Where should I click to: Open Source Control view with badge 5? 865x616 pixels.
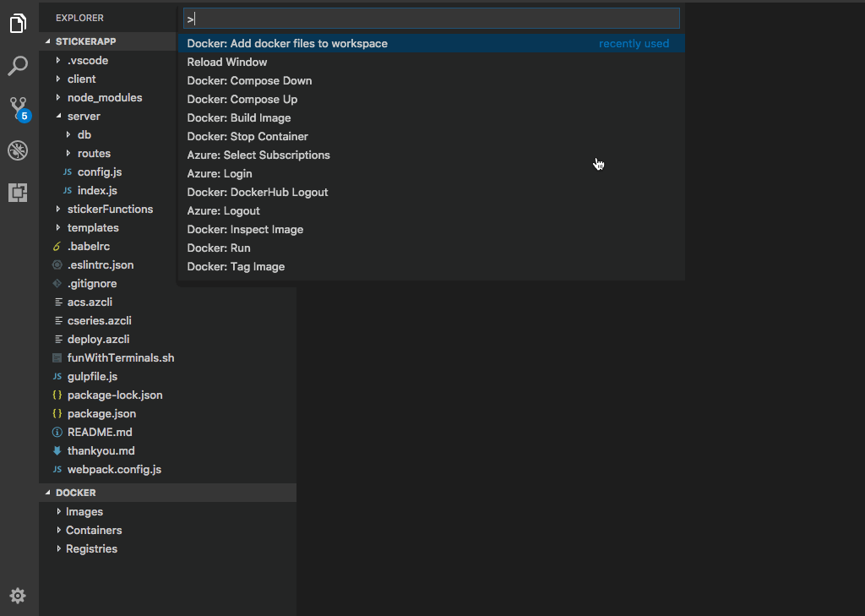pos(19,109)
